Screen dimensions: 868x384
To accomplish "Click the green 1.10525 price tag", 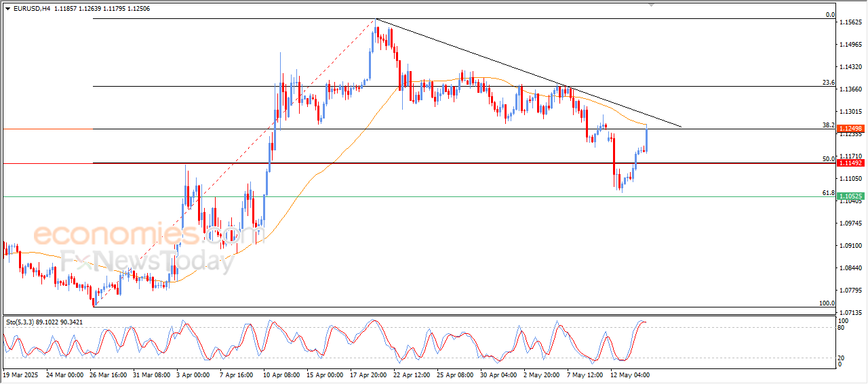I will (x=850, y=196).
